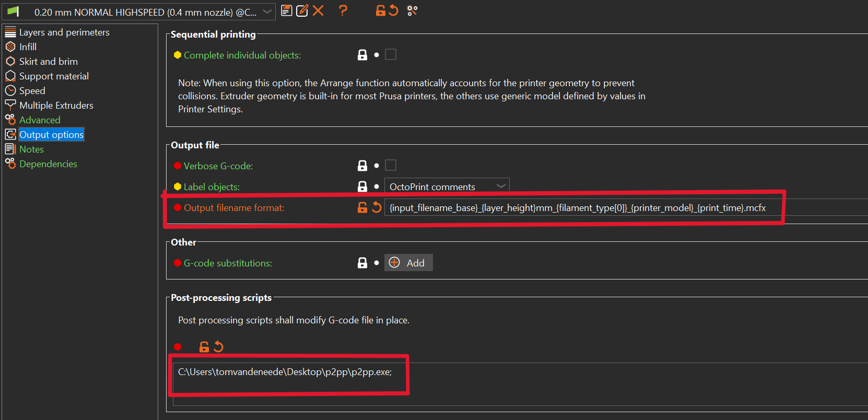
Task: Select Infill in the settings sidebar
Action: tap(28, 47)
